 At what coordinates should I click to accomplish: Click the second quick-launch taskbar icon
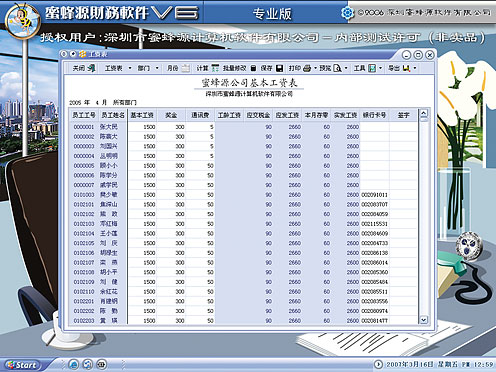[x=88, y=364]
